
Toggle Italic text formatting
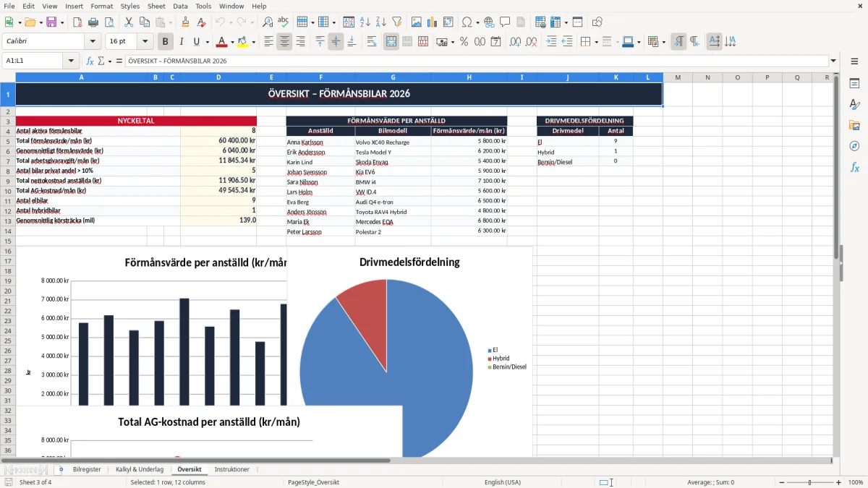[x=182, y=42]
